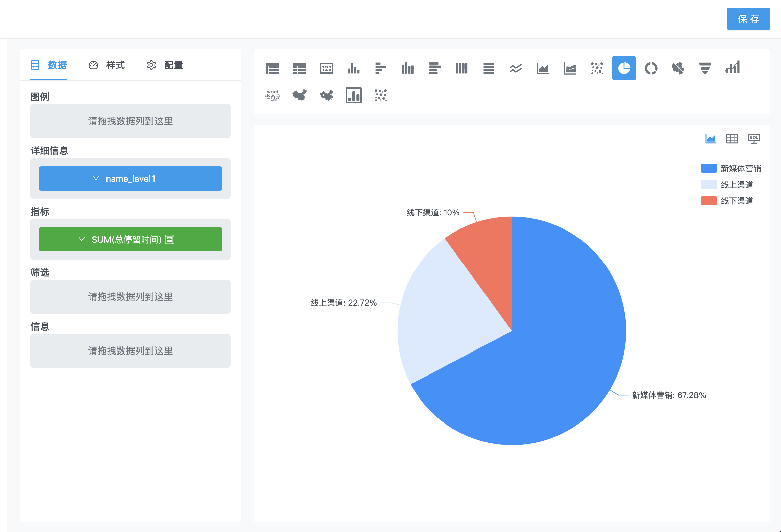Image resolution: width=781 pixels, height=532 pixels.
Task: Select the stacked column chart type
Action: click(x=407, y=68)
